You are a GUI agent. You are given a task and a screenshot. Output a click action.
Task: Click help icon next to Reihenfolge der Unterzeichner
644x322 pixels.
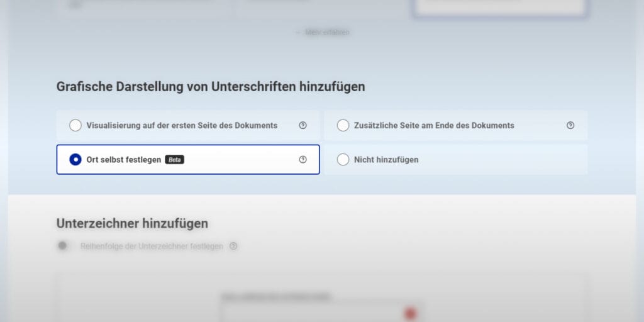233,246
